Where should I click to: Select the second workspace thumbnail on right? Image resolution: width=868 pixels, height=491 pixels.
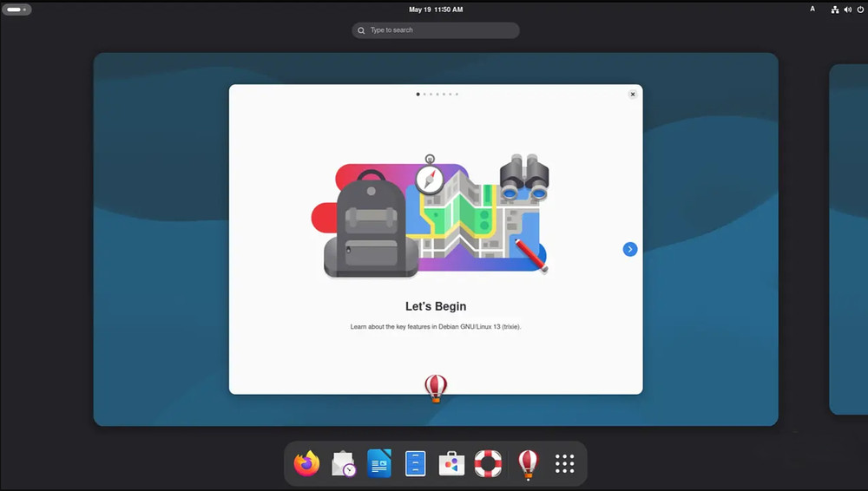[x=849, y=239]
